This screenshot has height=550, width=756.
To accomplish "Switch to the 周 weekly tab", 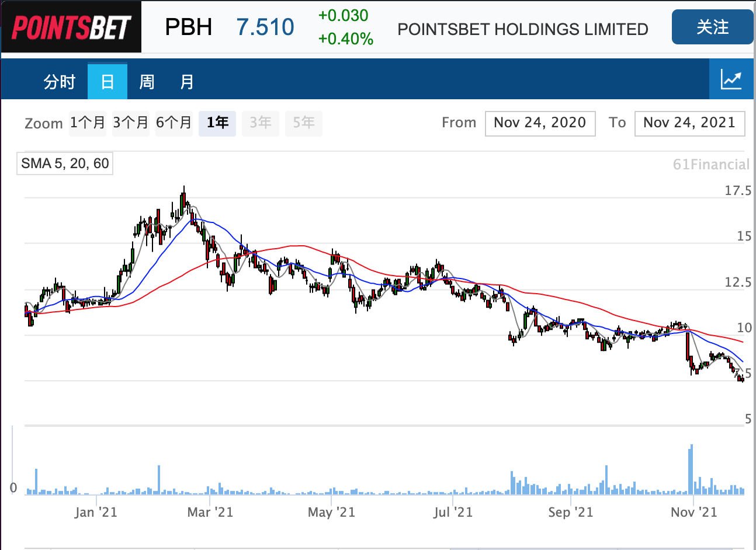I will coord(147,81).
